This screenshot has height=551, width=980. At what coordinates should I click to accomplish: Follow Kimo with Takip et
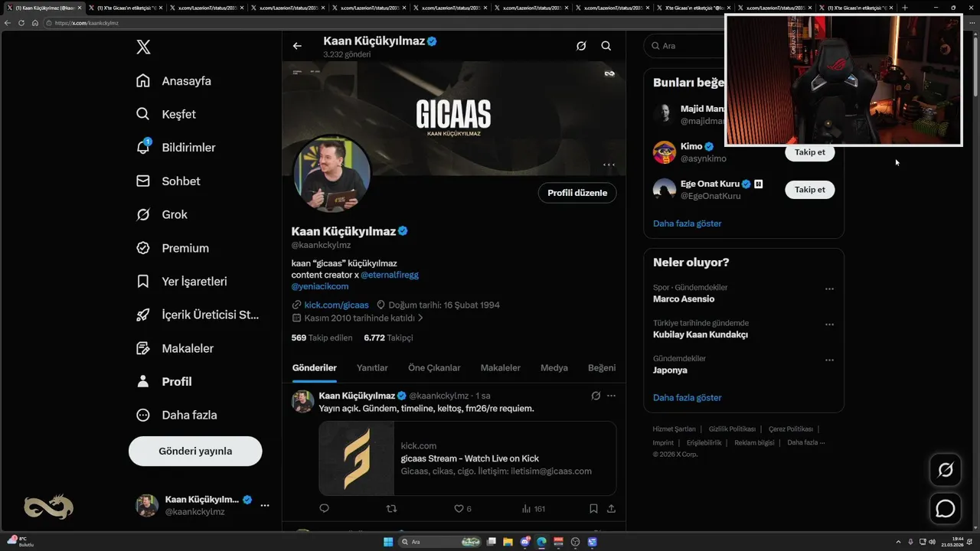809,152
